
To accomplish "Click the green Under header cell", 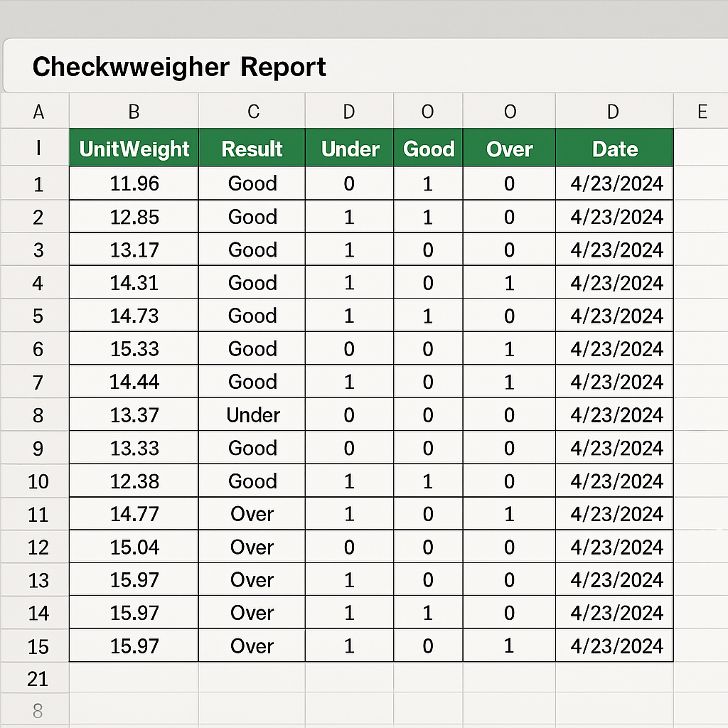I will pyautogui.click(x=349, y=148).
